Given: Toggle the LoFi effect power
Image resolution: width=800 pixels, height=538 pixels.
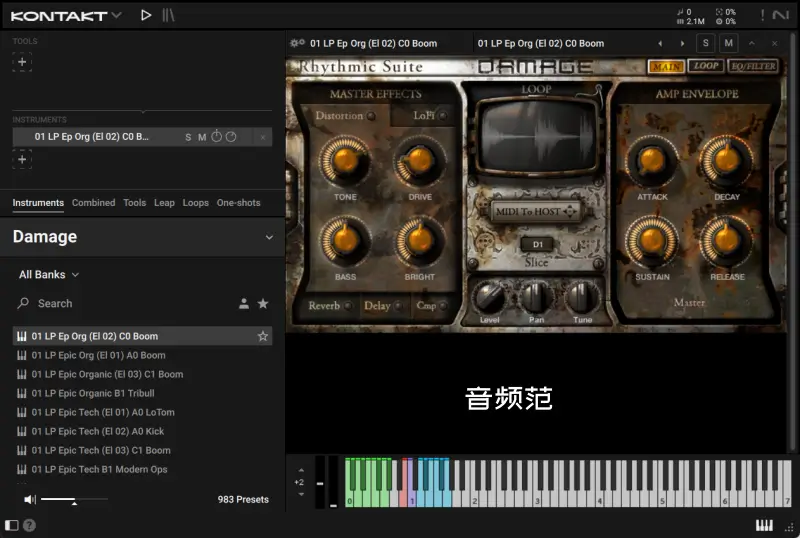Looking at the screenshot, I should point(442,116).
